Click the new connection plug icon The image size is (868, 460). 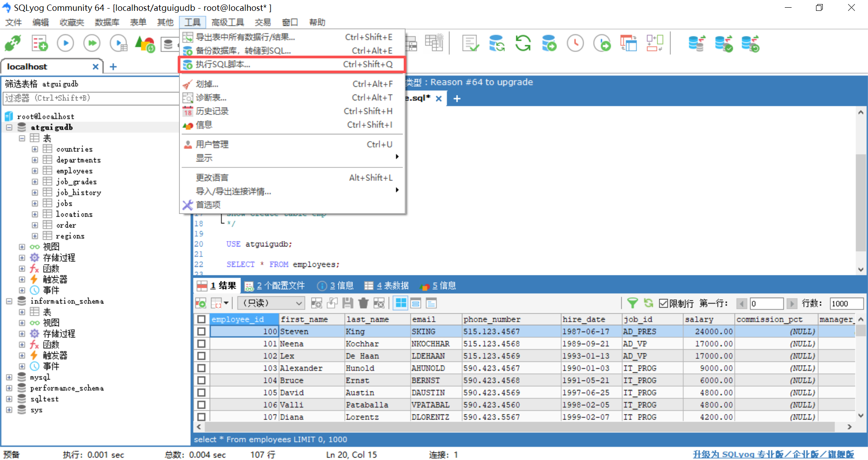pyautogui.click(x=13, y=43)
